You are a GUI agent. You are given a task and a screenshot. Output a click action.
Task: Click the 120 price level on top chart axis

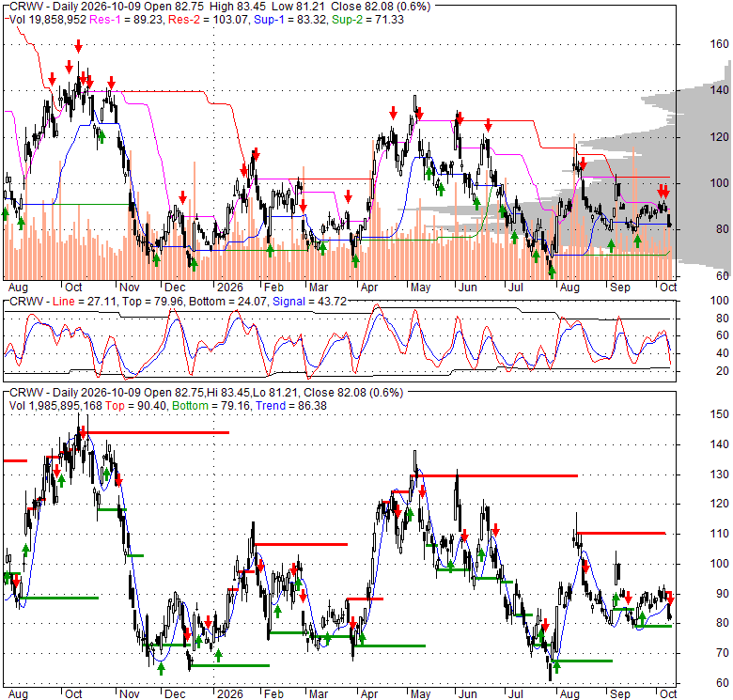(719, 137)
